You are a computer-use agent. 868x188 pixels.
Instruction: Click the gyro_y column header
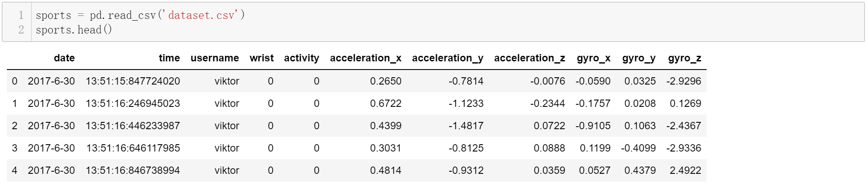tap(639, 58)
